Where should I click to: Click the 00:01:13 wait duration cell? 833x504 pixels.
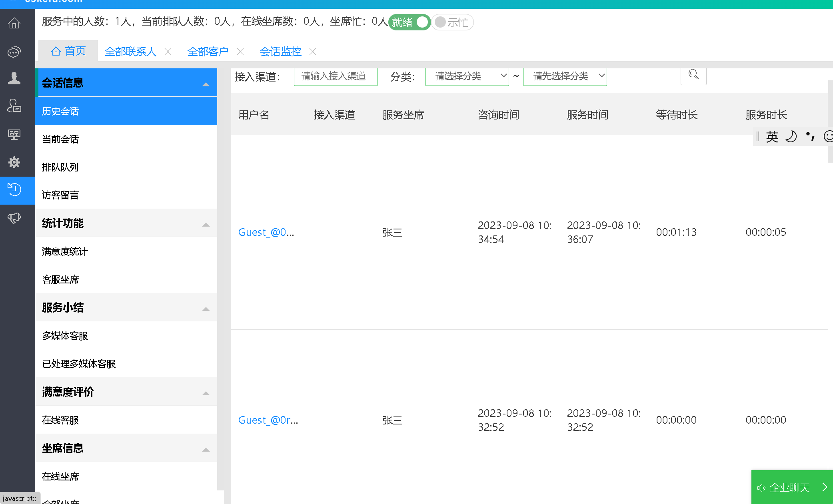(676, 232)
